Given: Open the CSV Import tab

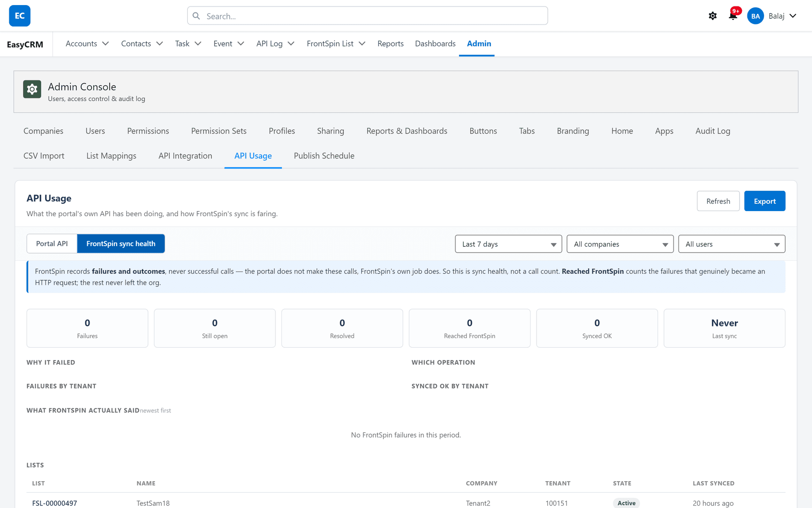Looking at the screenshot, I should click(x=44, y=156).
